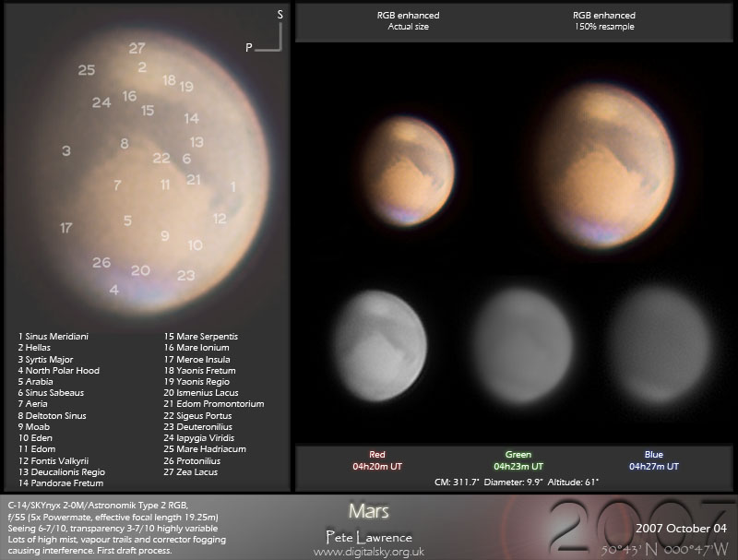738x560 pixels.
Task: Select the 'Red 04h20m UT' label
Action: pos(377,460)
